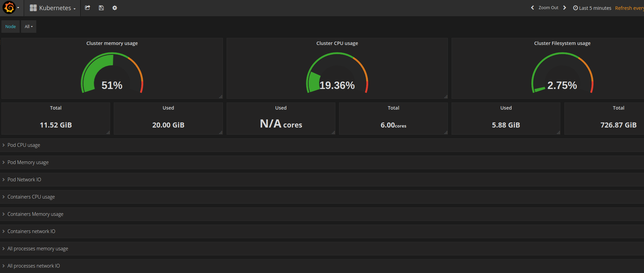Open CPU Used panel title menu

[x=281, y=108]
